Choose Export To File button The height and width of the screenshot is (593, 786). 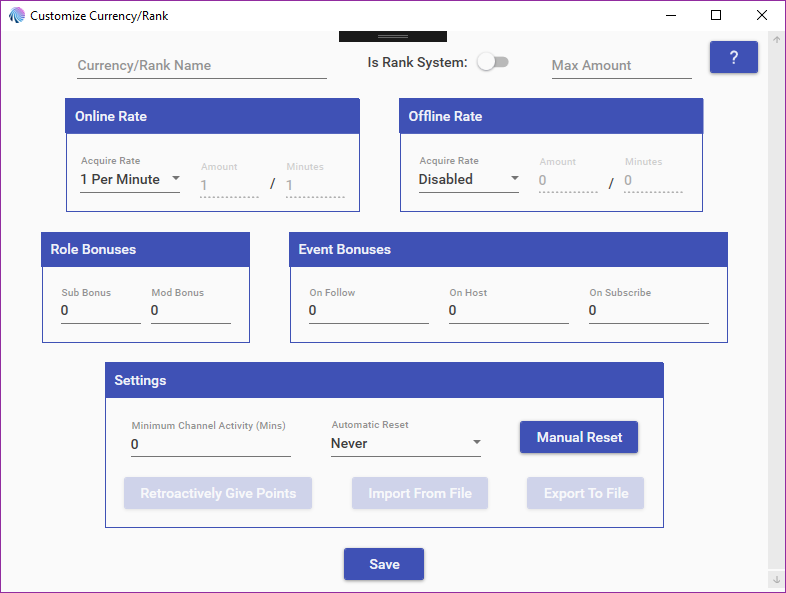pos(586,494)
